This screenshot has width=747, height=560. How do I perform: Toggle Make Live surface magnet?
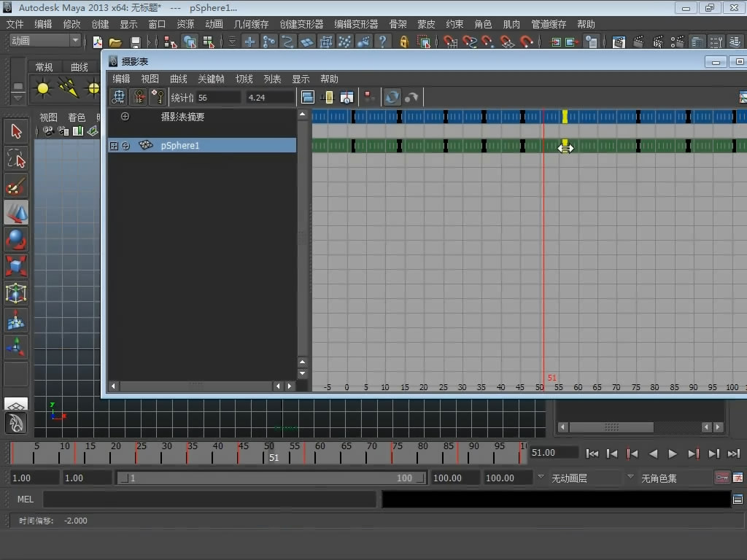click(x=527, y=42)
